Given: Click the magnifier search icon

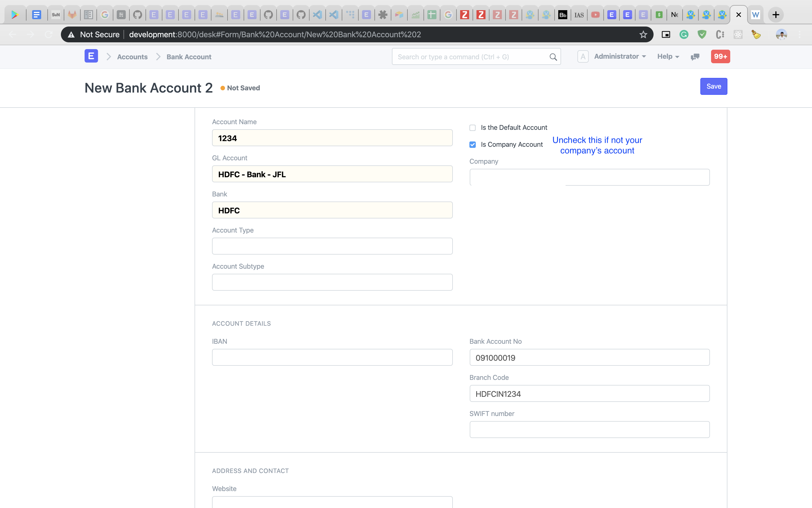Looking at the screenshot, I should [553, 57].
